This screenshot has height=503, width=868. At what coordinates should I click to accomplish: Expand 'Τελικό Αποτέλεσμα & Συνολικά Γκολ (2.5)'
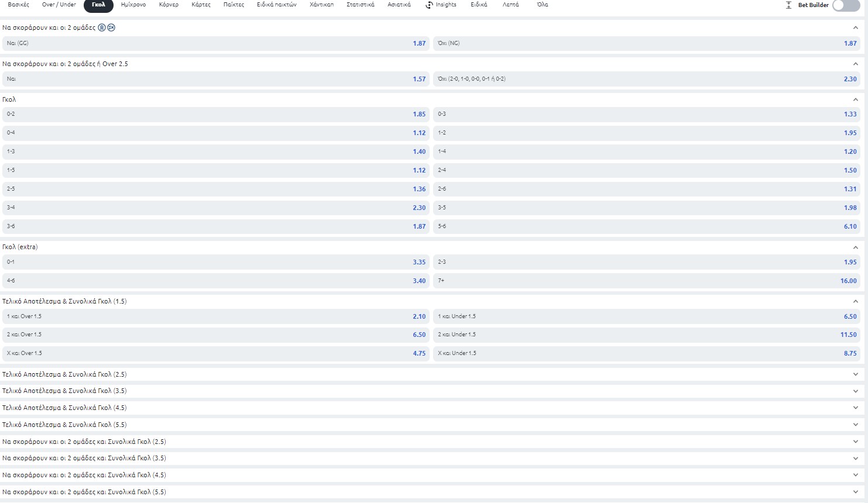point(855,374)
